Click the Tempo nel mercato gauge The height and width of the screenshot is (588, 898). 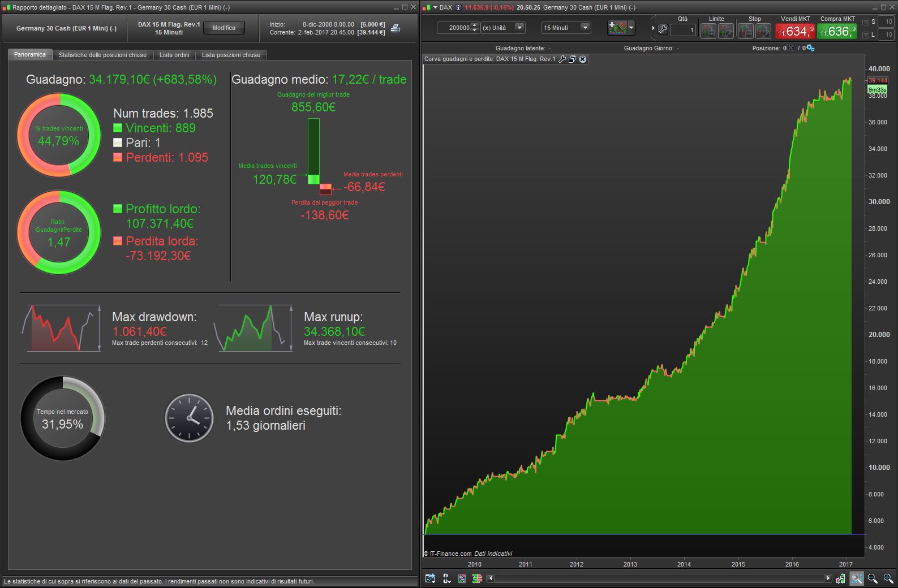pos(63,418)
